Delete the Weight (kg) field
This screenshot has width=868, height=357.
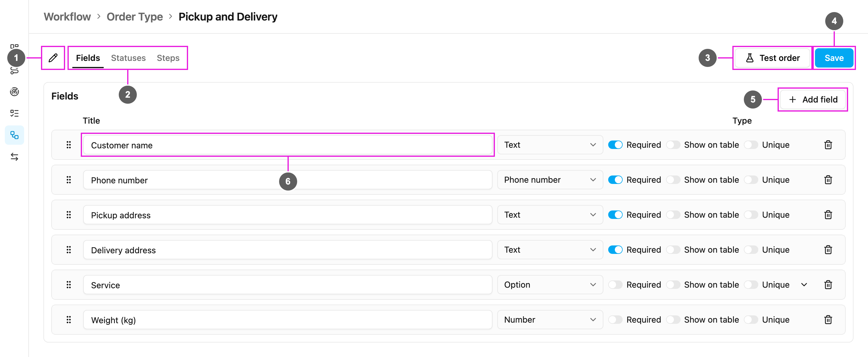pyautogui.click(x=828, y=320)
